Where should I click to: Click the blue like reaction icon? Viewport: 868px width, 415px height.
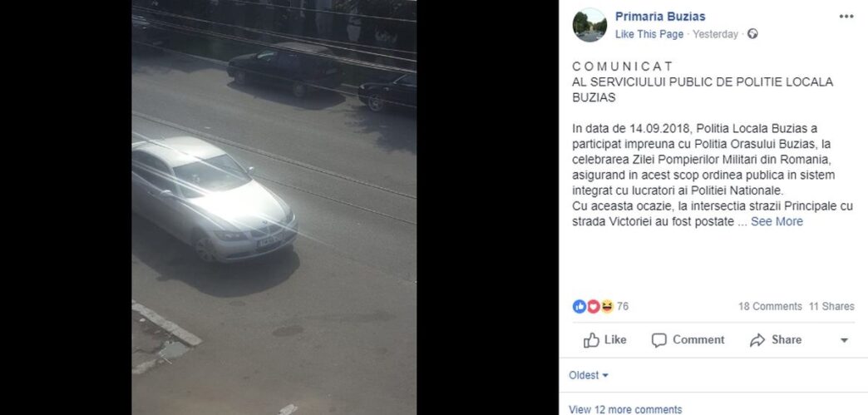(x=579, y=306)
